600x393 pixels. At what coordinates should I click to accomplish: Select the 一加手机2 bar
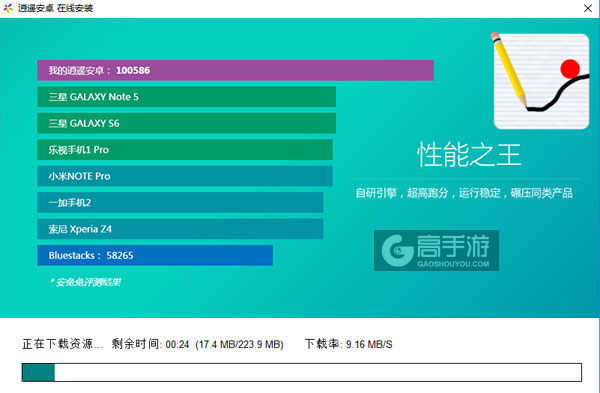pos(180,202)
